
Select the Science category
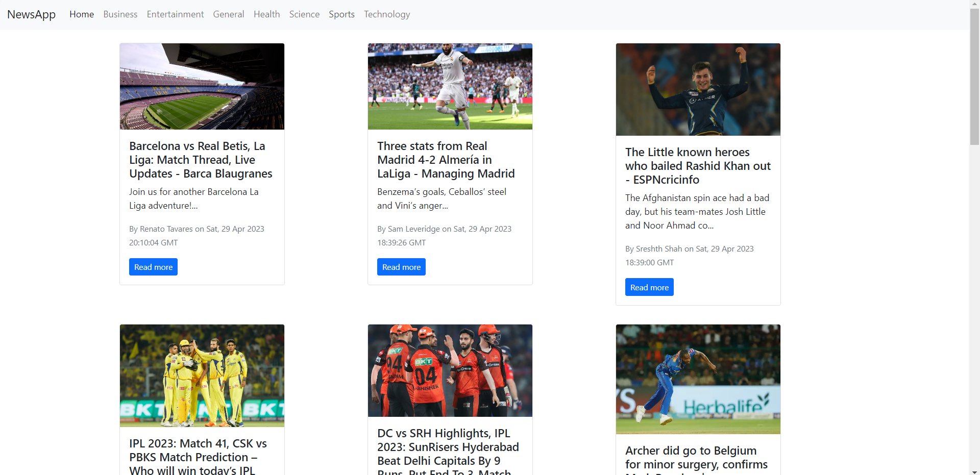click(304, 14)
